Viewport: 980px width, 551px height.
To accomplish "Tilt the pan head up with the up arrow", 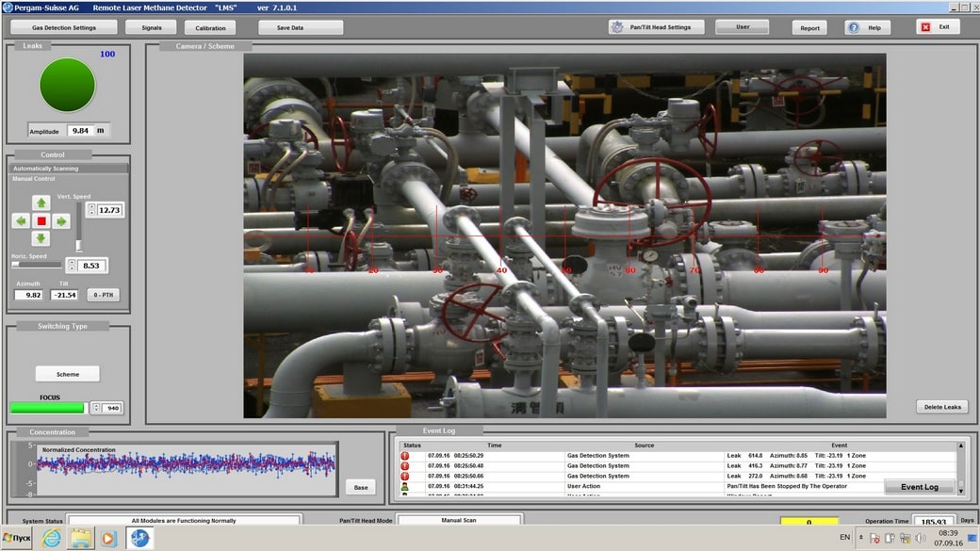I will click(x=41, y=203).
